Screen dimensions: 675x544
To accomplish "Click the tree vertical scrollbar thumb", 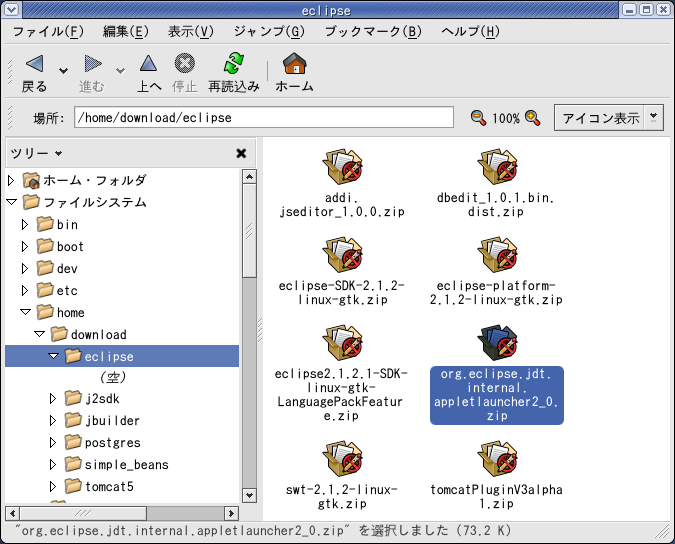I will tap(249, 231).
